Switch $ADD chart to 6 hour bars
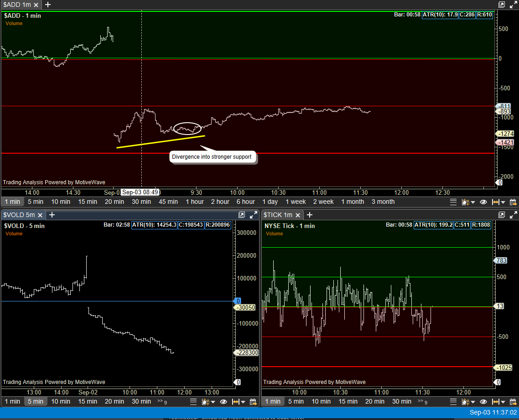Viewport: 519px width, 420px height. [246, 202]
